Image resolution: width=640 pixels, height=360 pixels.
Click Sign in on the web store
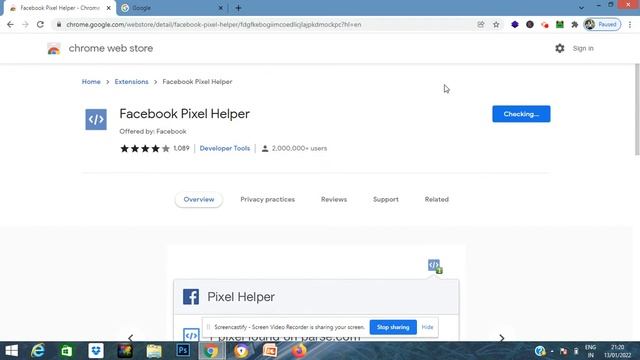(583, 48)
